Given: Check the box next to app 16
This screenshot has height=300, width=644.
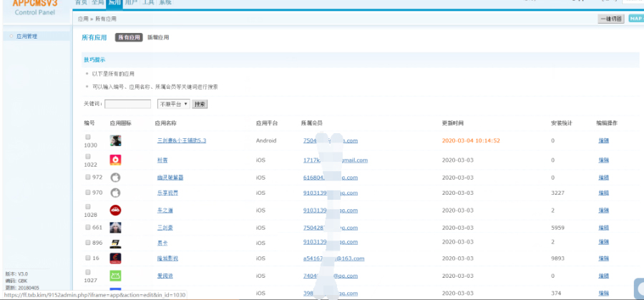Looking at the screenshot, I should tap(88, 258).
